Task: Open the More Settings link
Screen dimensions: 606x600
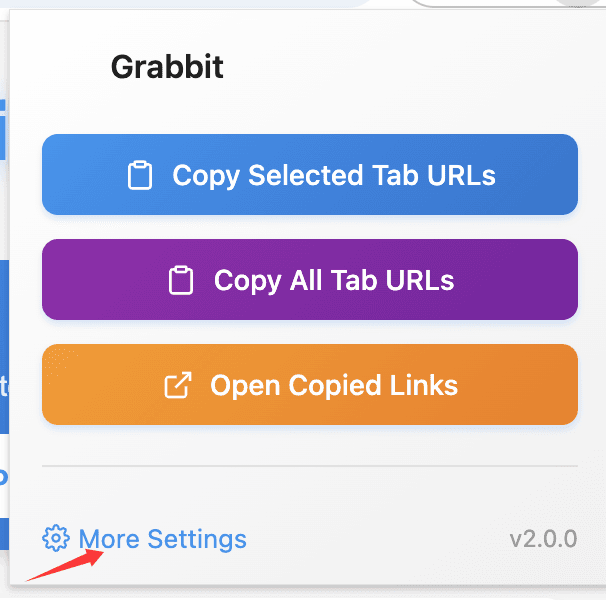Action: tap(162, 540)
